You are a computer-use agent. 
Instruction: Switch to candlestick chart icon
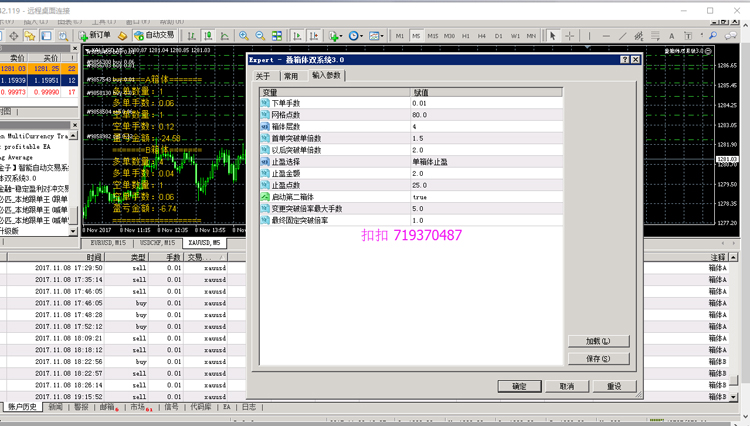(x=208, y=36)
